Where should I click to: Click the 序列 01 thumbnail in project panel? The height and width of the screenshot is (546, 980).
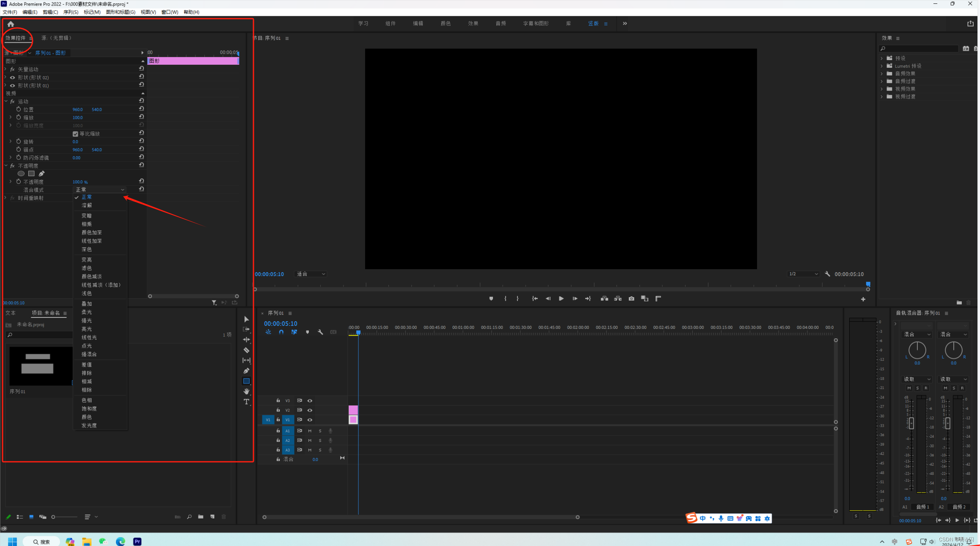40,366
